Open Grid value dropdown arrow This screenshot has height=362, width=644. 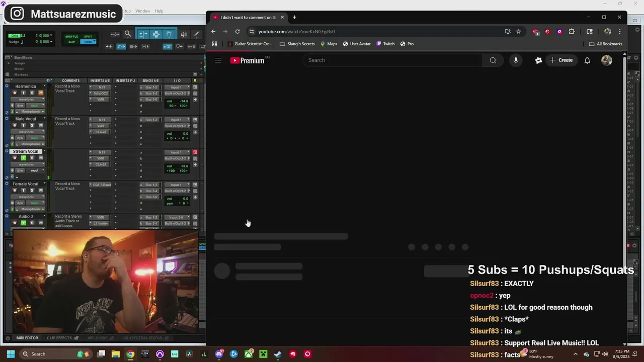click(x=51, y=36)
